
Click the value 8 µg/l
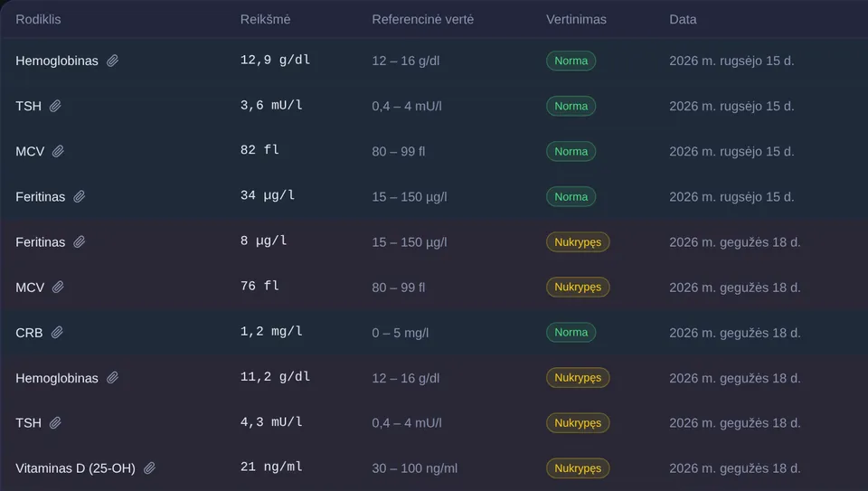[x=263, y=241]
